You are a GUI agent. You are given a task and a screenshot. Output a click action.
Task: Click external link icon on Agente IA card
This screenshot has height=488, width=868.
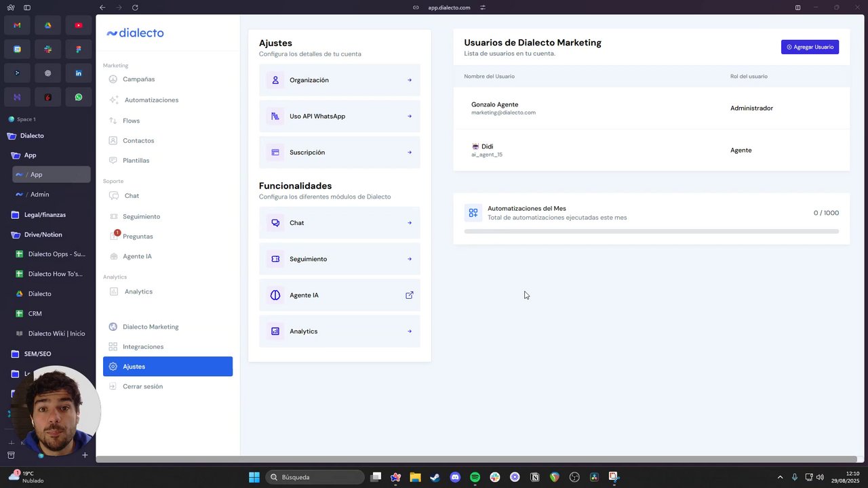point(410,296)
